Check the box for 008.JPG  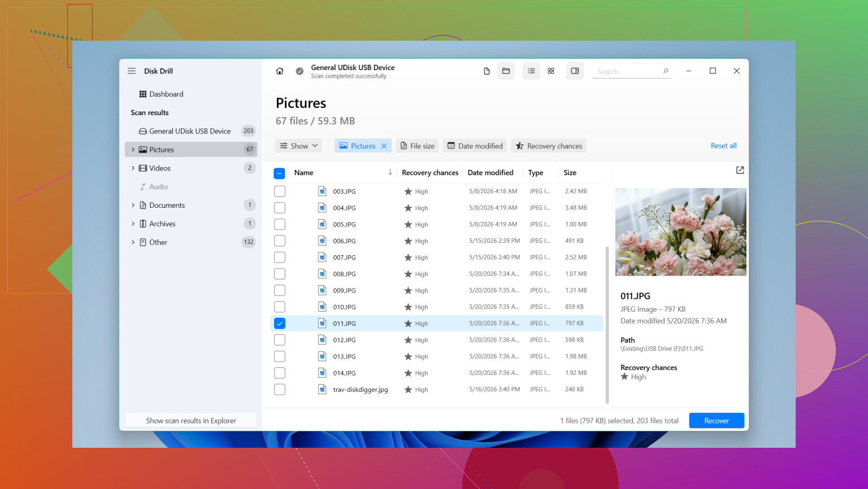280,274
